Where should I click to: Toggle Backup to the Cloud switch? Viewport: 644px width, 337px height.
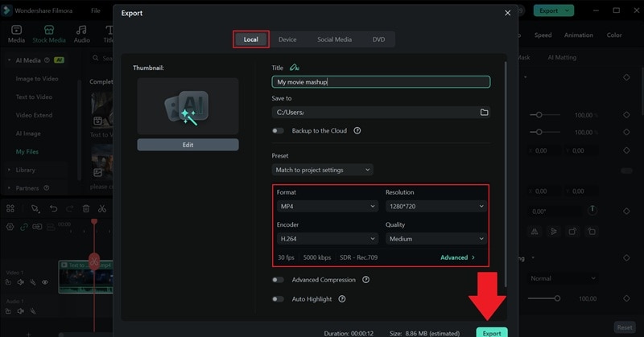[x=278, y=130]
